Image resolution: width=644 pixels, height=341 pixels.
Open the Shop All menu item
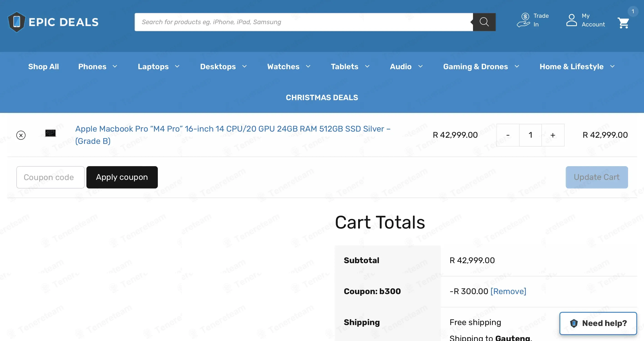coord(43,66)
